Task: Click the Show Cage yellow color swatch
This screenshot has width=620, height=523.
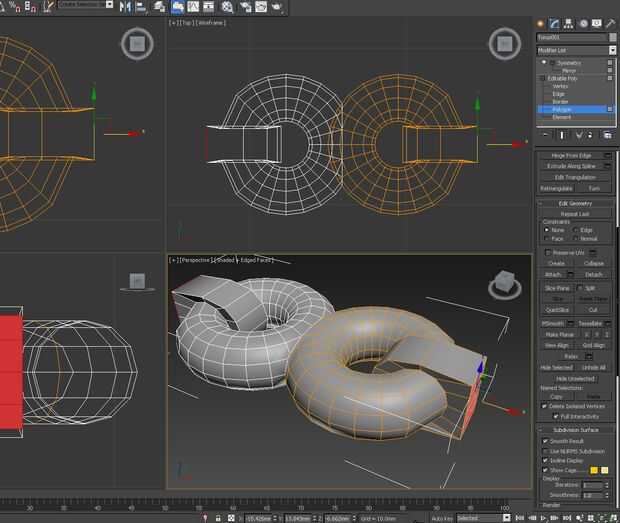Action: [x=593, y=469]
